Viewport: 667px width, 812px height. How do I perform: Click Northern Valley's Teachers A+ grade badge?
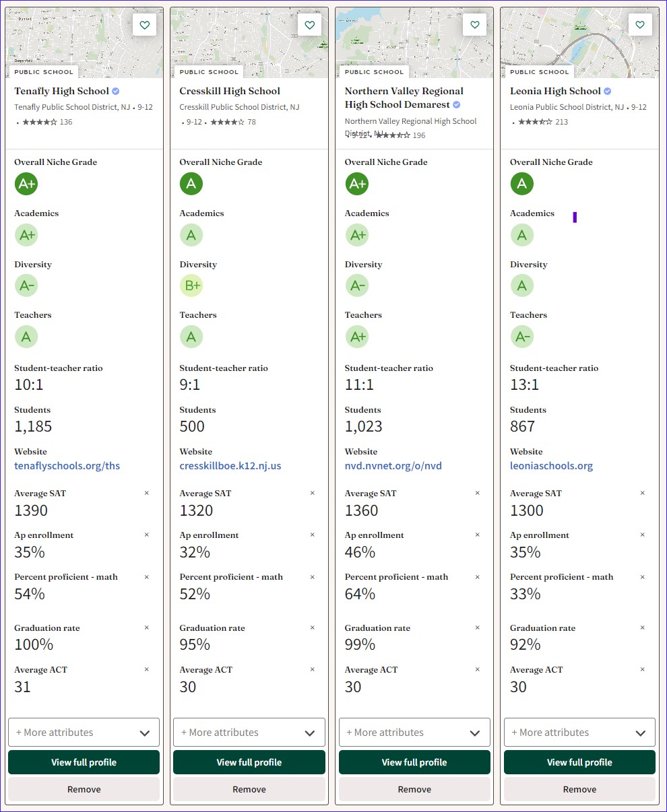click(357, 336)
